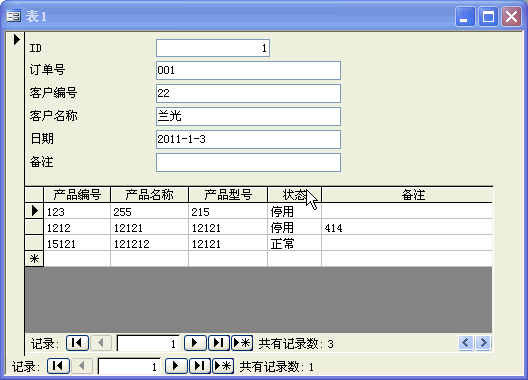This screenshot has width=528, height=380.
Task: Select cell 12121 in 产品名称 column
Action: (x=150, y=227)
